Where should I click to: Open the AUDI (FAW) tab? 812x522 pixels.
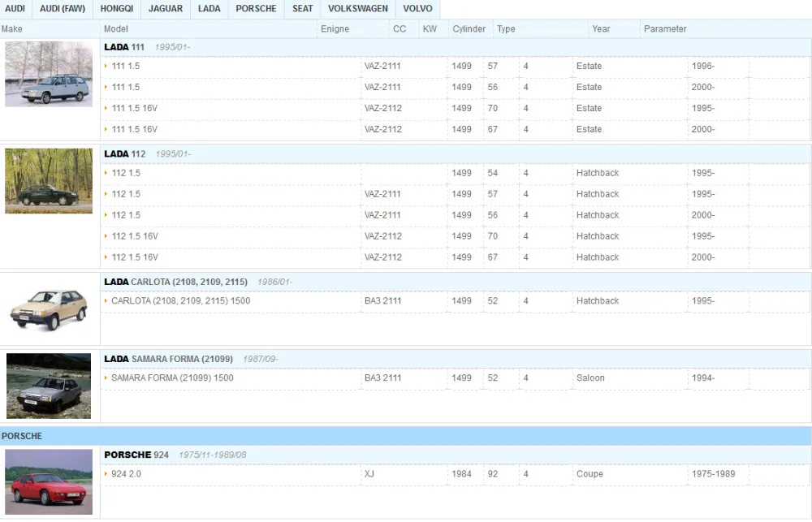[x=63, y=9]
